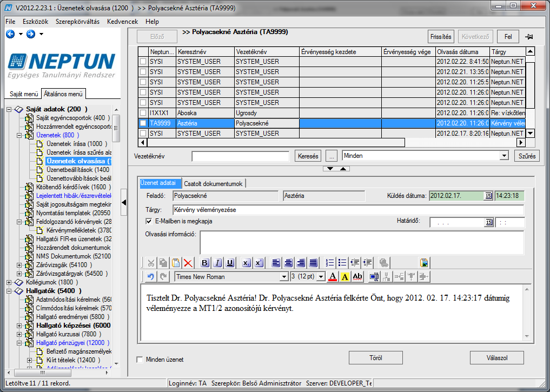This screenshot has width=550, height=392.
Task: Expand the Hallgató kurzusai (7800) node
Action: tap(19, 334)
